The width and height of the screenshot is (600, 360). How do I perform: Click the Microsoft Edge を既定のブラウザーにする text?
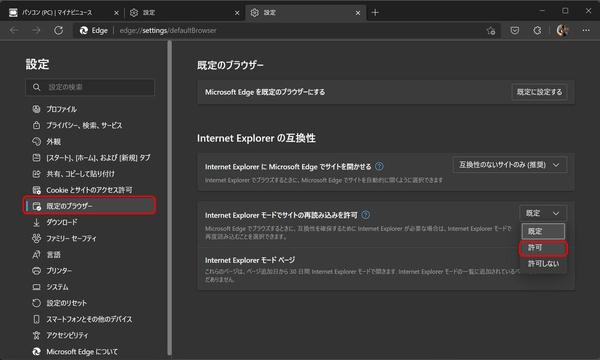point(265,92)
